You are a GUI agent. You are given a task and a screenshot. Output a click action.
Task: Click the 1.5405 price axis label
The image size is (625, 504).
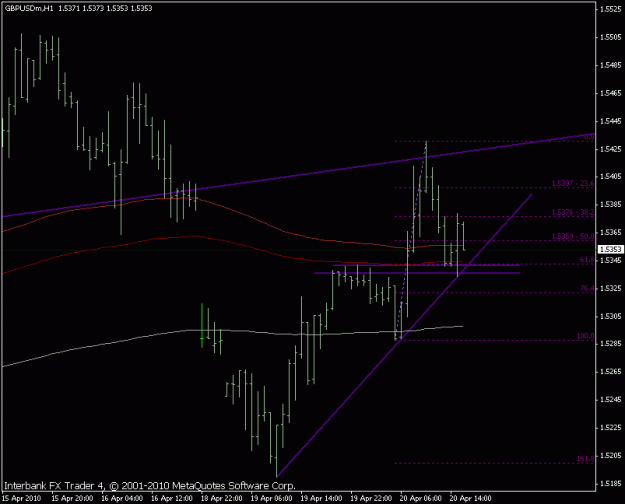click(x=611, y=176)
